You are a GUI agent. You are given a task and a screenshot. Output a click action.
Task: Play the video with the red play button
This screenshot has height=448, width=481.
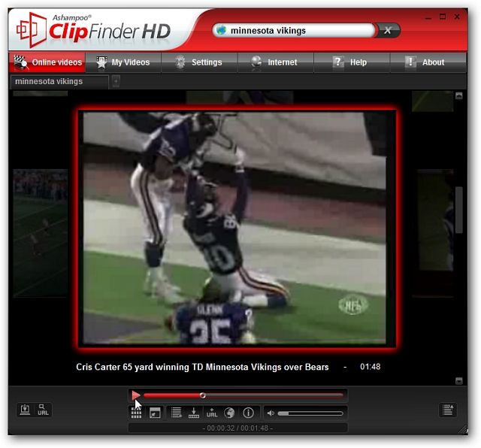coord(136,395)
